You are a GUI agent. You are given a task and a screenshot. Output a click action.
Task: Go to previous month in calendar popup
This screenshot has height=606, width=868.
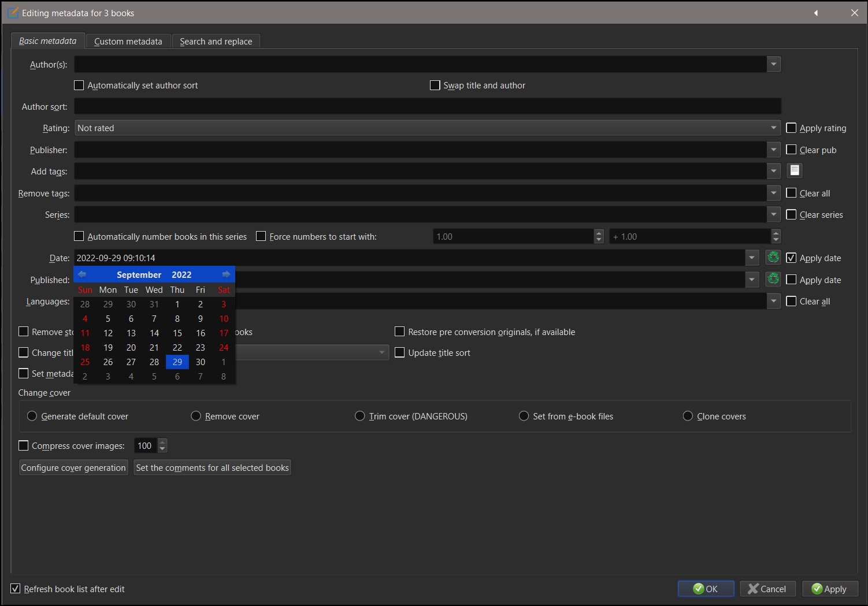coord(82,274)
